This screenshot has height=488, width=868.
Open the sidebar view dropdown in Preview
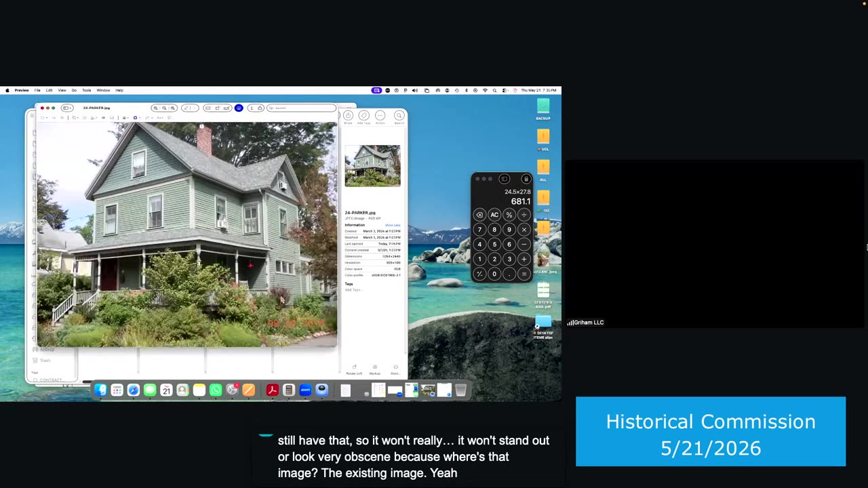pyautogui.click(x=67, y=108)
